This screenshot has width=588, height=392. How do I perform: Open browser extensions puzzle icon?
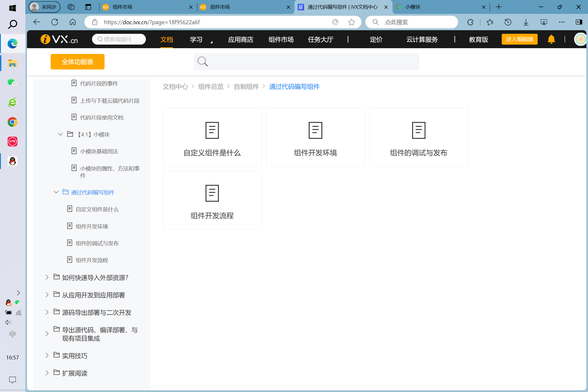click(470, 22)
